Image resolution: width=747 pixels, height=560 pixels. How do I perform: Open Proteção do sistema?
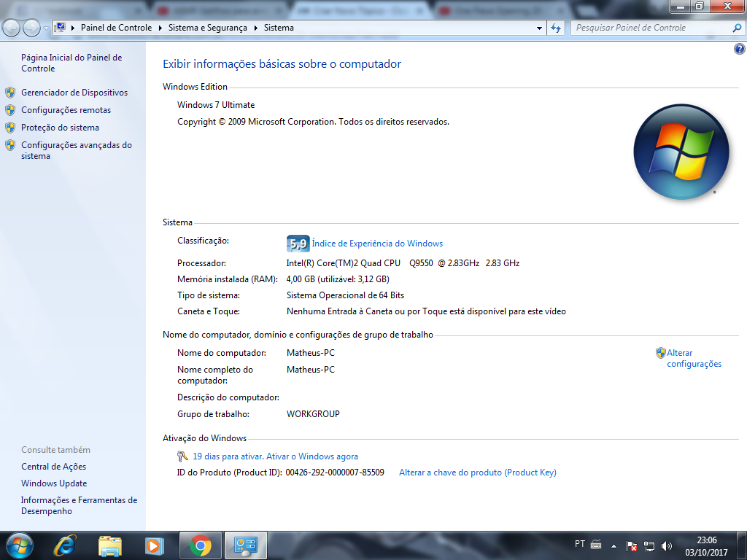60,128
